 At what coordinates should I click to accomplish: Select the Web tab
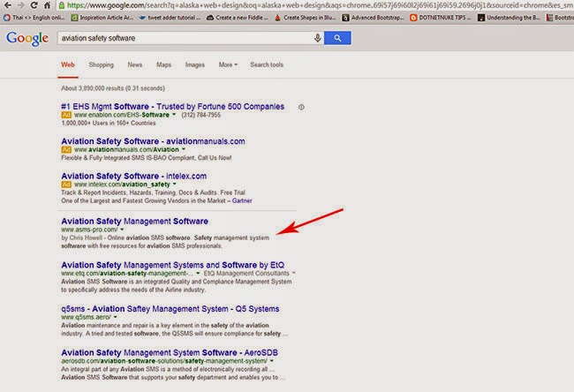68,64
